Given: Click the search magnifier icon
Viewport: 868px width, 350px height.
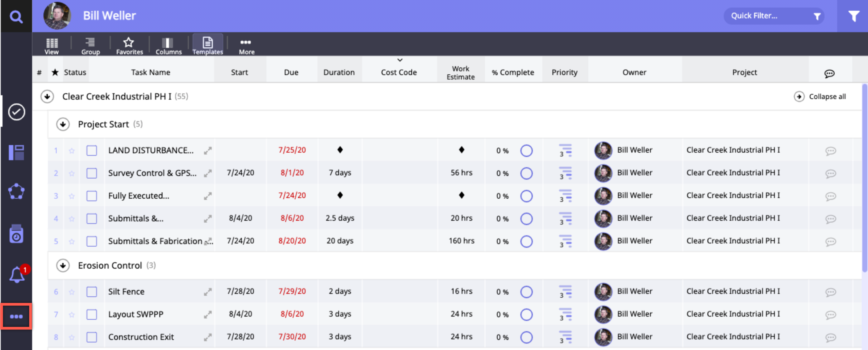Looking at the screenshot, I should pyautogui.click(x=16, y=16).
